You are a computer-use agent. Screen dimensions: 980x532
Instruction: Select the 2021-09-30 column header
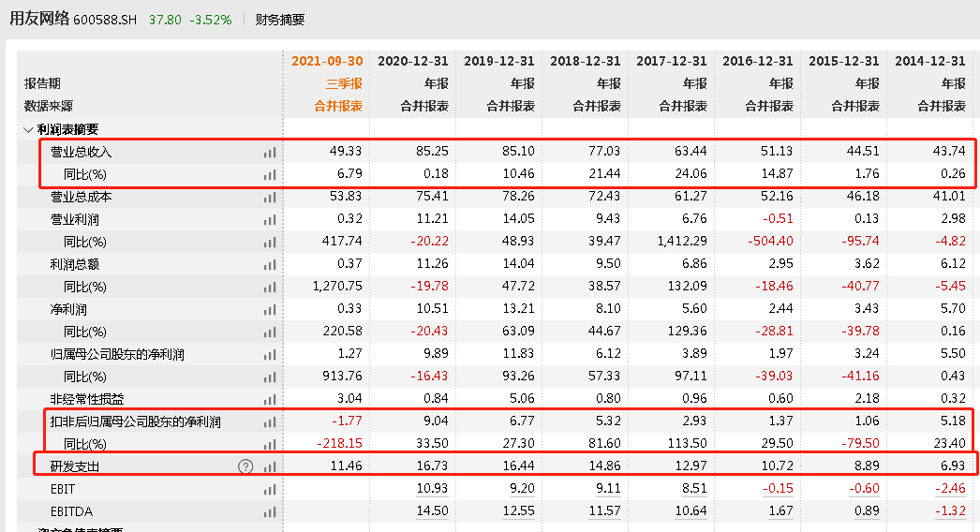tap(327, 61)
